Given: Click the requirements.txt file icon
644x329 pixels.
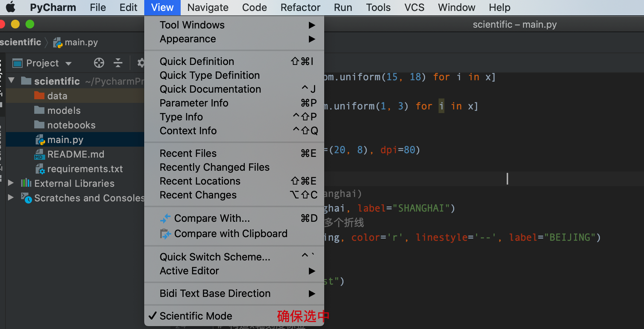Looking at the screenshot, I should click(x=40, y=169).
